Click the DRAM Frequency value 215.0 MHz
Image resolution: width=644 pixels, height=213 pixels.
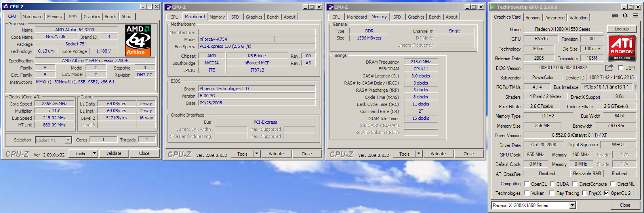(421, 62)
